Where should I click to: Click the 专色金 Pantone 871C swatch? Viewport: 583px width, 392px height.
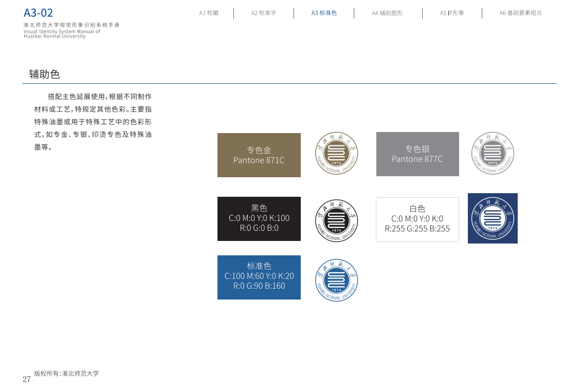click(x=259, y=155)
